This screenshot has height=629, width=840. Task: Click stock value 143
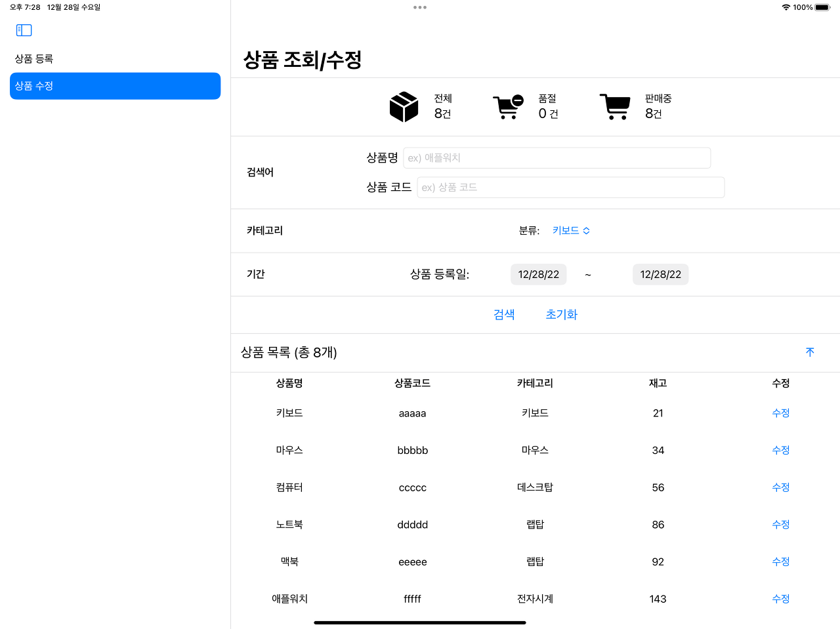coord(658,599)
